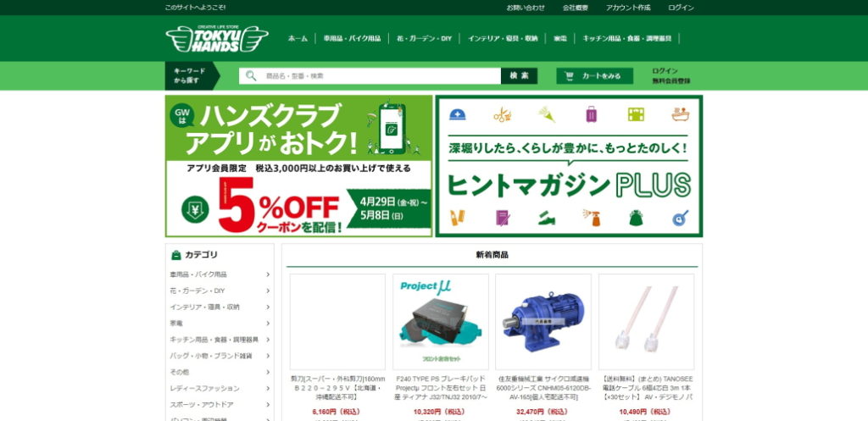
Task: Click the spray bottle icon in banner
Action: coord(592,218)
